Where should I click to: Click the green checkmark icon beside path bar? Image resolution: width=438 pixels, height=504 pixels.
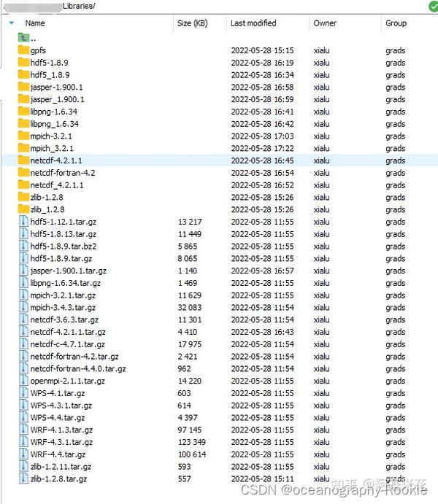[434, 6]
